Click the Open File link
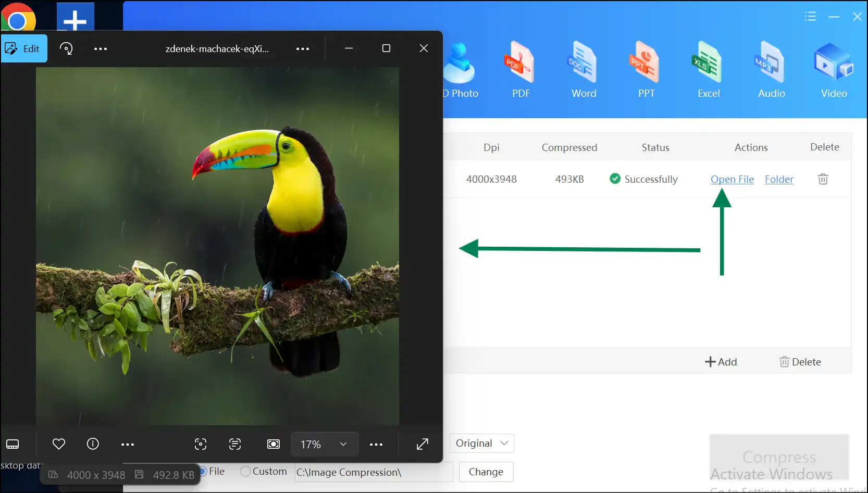 pos(732,179)
